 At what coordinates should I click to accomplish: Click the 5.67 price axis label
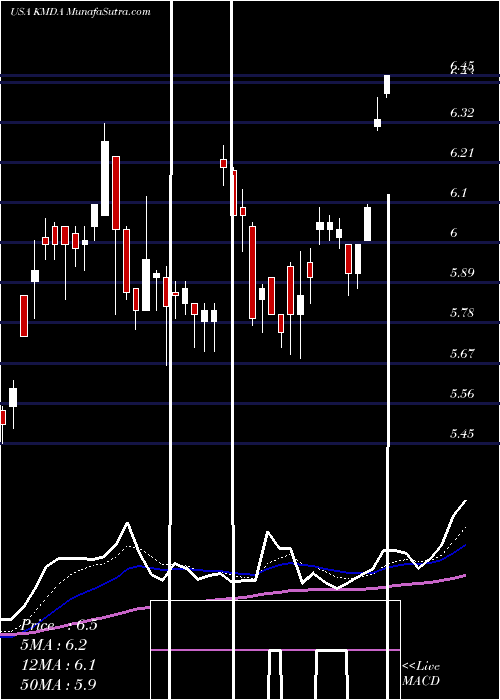(x=462, y=354)
